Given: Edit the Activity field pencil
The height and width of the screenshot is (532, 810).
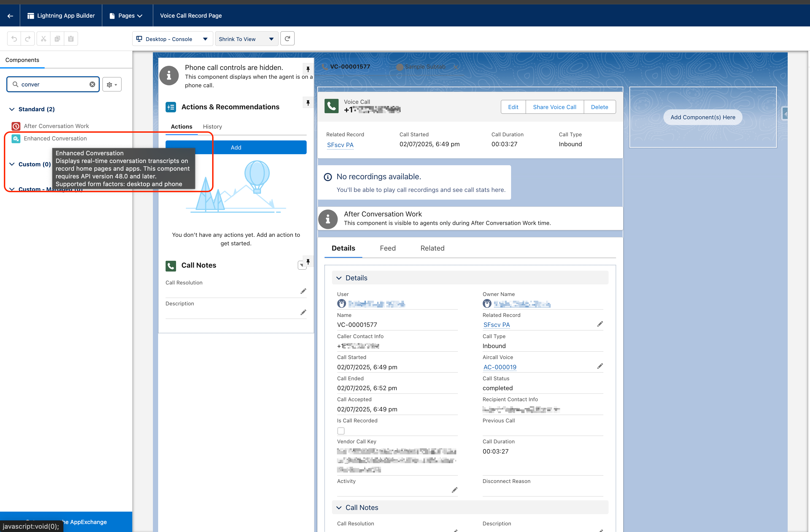Looking at the screenshot, I should (x=454, y=490).
